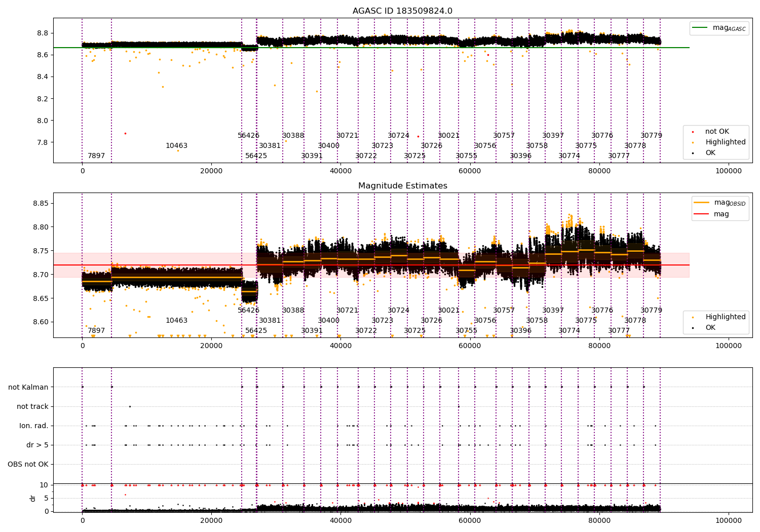Click the 'not Kalman' y-axis label
760x532 pixels.
click(28, 387)
